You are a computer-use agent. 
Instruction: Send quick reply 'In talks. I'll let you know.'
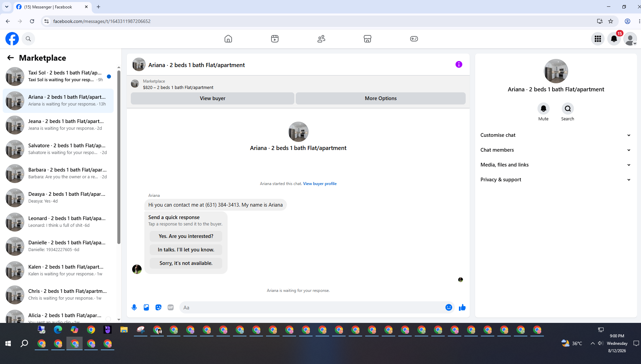(x=186, y=250)
